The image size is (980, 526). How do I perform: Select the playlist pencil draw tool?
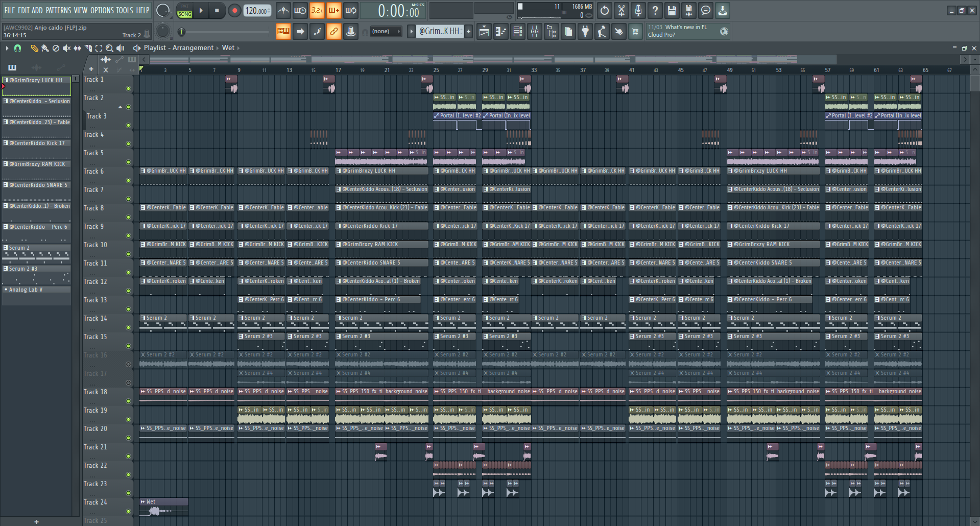point(34,48)
